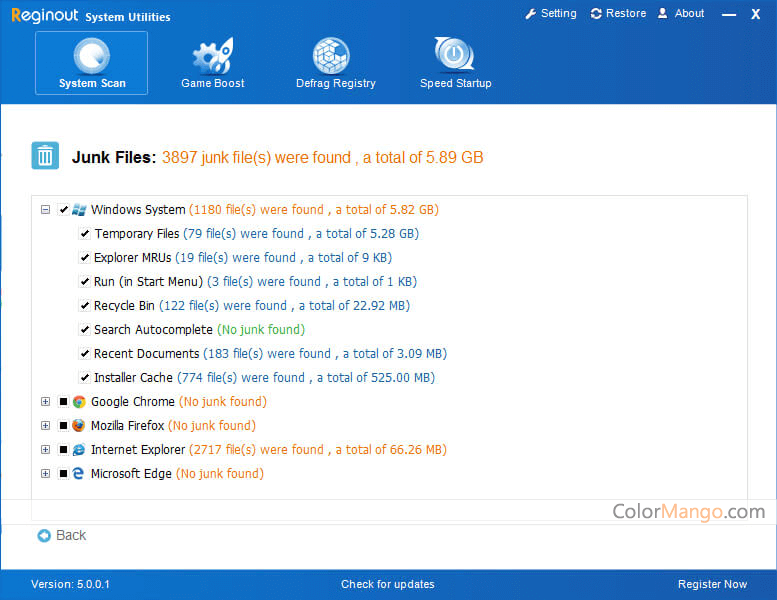Click the Microsoft Edge logo icon
This screenshot has height=600, width=777.
79,474
